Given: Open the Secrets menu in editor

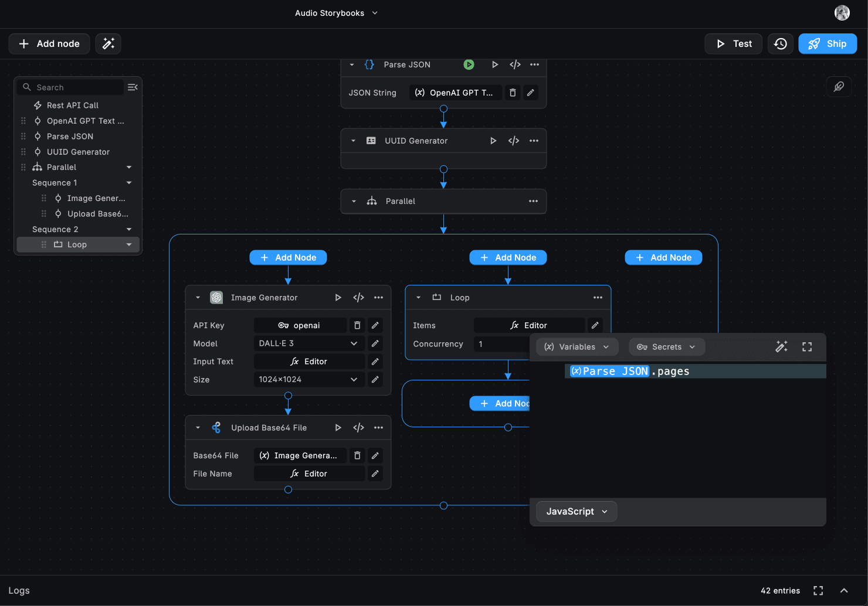Looking at the screenshot, I should pos(666,347).
